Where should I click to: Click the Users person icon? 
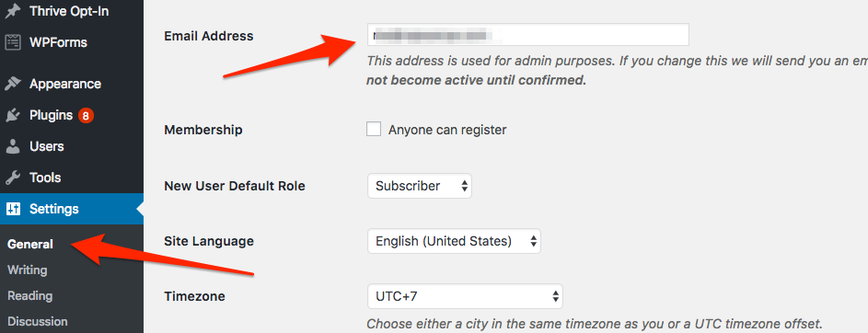tap(13, 146)
